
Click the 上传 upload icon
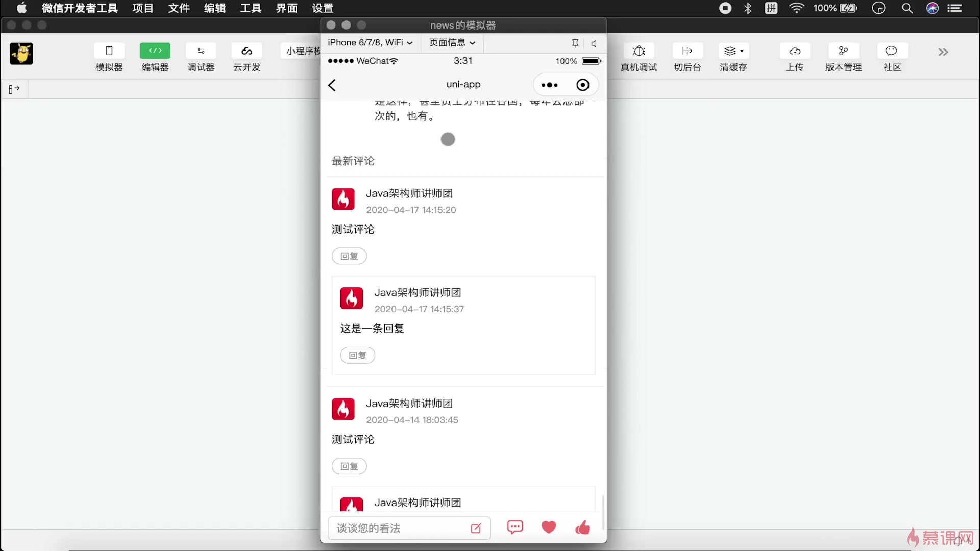click(x=795, y=51)
